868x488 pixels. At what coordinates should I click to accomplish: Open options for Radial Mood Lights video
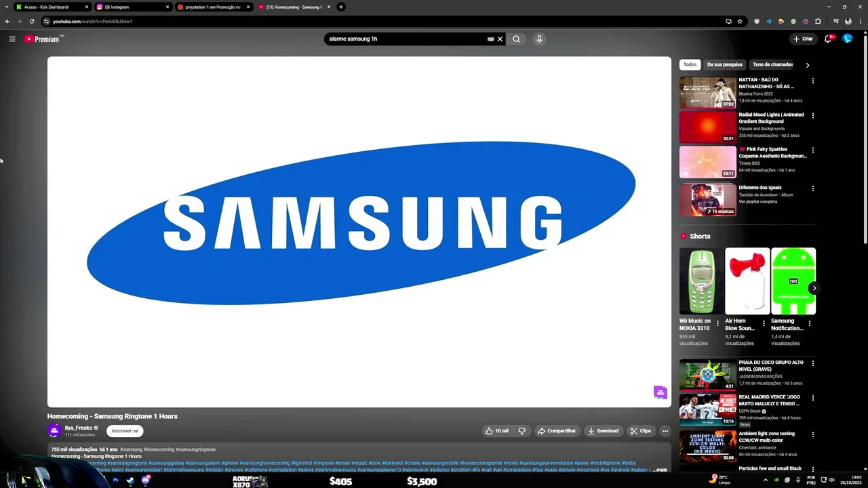click(813, 115)
